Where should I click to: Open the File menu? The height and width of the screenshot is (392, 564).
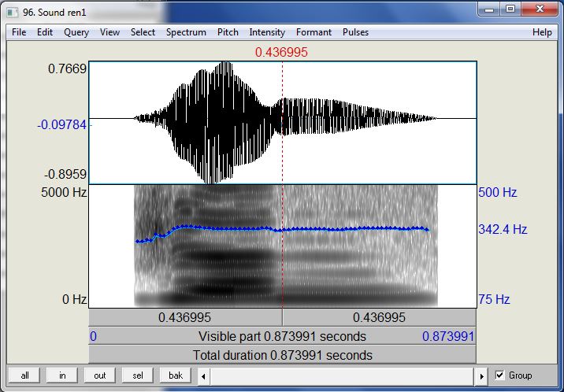point(19,32)
